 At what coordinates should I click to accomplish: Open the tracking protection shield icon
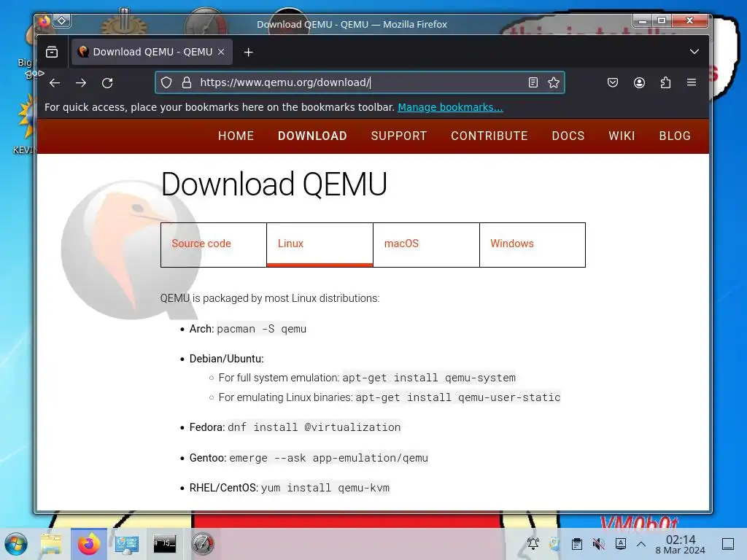pos(166,82)
